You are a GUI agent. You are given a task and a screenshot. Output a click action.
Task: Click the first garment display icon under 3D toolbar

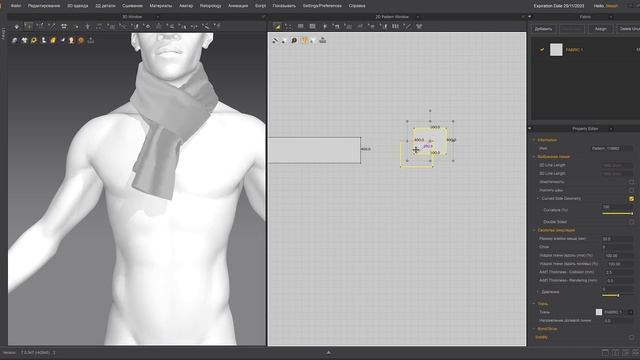(x=14, y=40)
